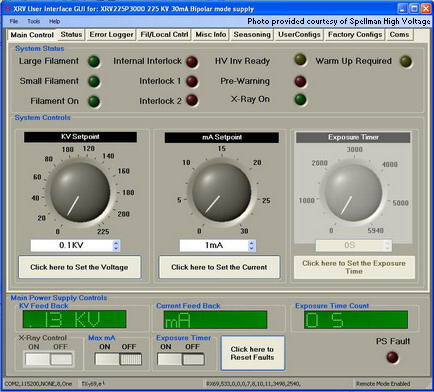Click the System Status group label
Image resolution: width=434 pixels, height=392 pixels.
coord(40,48)
